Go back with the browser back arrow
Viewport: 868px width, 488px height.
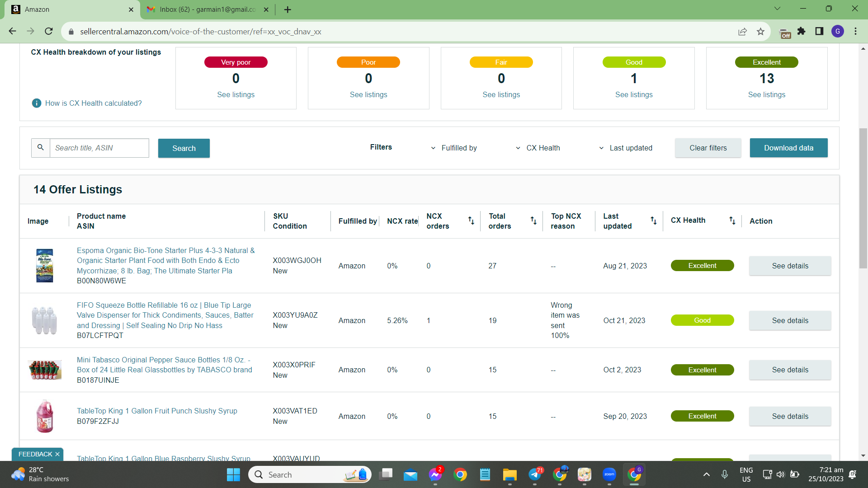pos(13,31)
